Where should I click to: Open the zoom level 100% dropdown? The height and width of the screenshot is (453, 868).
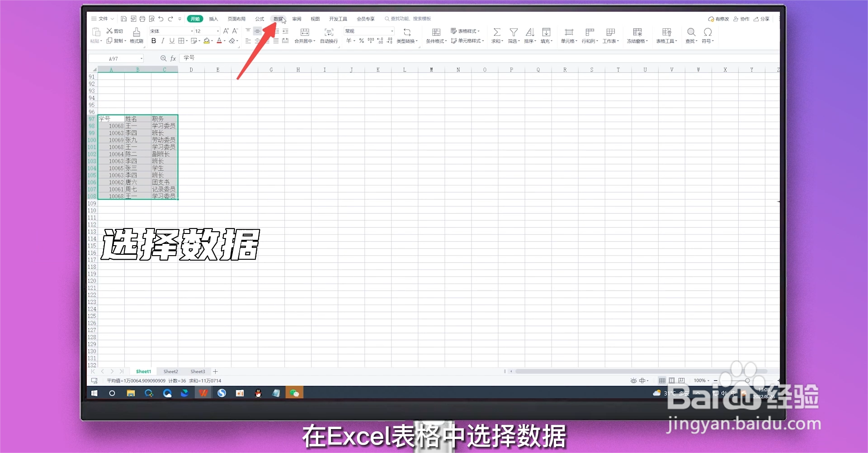coord(702,381)
